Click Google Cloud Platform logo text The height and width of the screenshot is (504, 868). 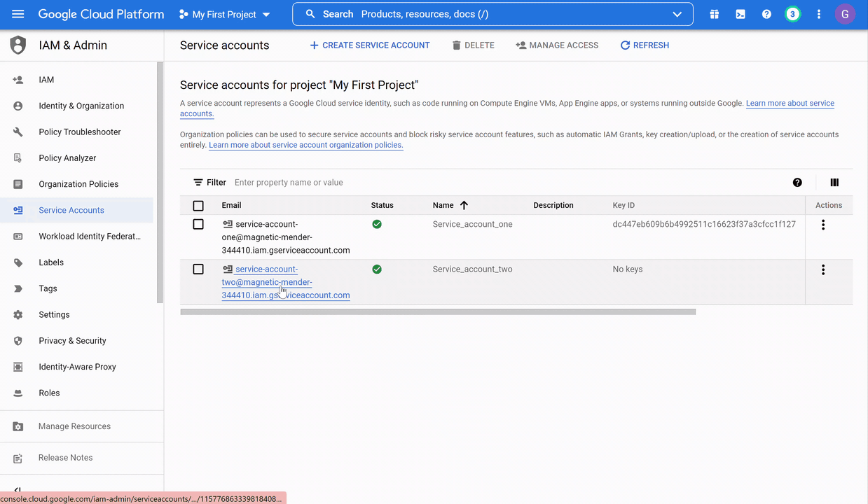click(101, 14)
